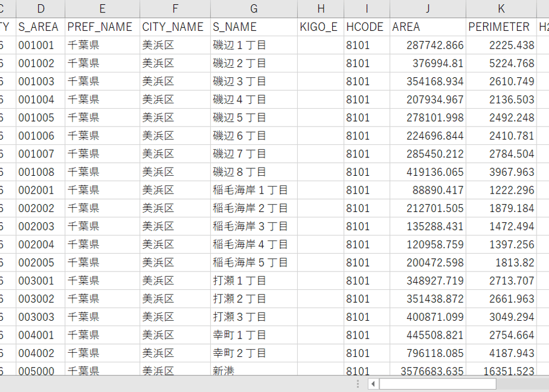This screenshot has width=549, height=392.
Task: Click PERIMETER value 2225.438
Action: click(x=501, y=45)
